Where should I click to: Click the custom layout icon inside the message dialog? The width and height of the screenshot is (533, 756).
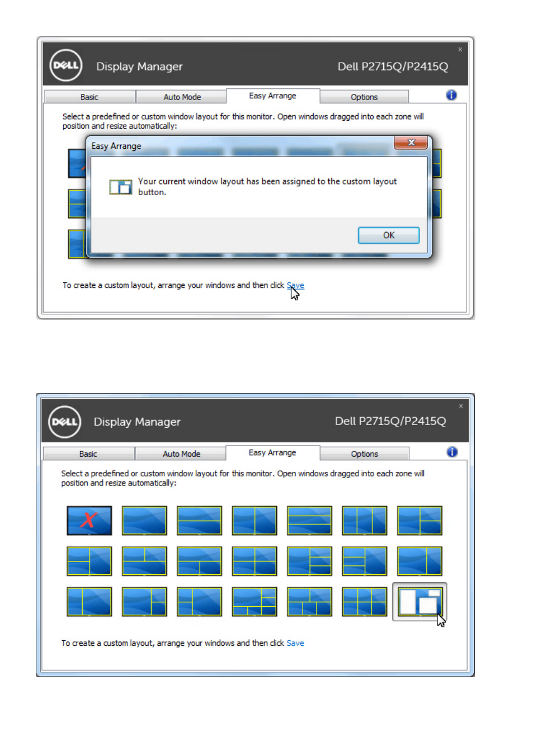(x=120, y=186)
